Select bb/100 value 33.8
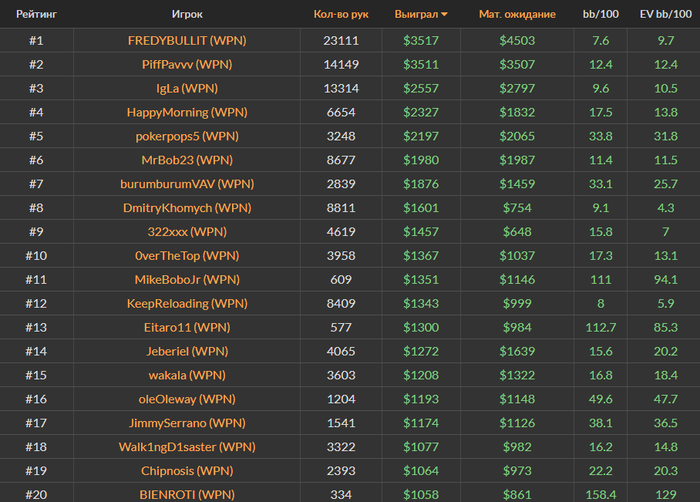The image size is (700, 502). pos(600,136)
